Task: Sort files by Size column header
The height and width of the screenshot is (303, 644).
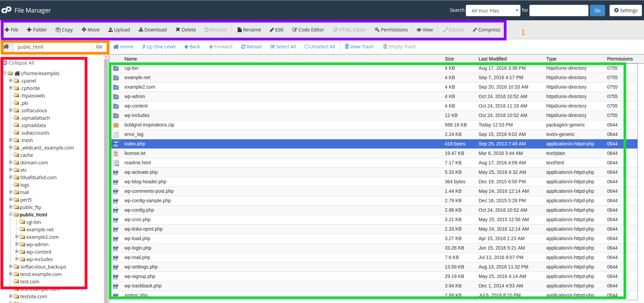Action: coord(449,59)
